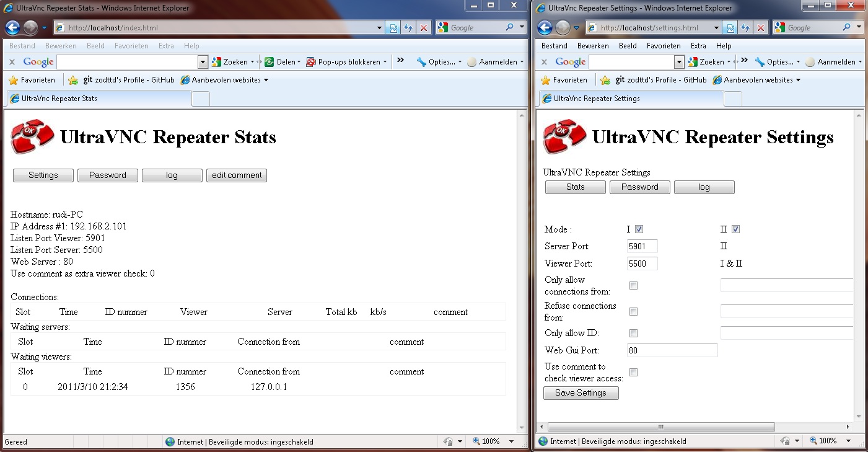The height and width of the screenshot is (452, 868).
Task: Click security zone icon in Stats status bar
Action: 170,442
